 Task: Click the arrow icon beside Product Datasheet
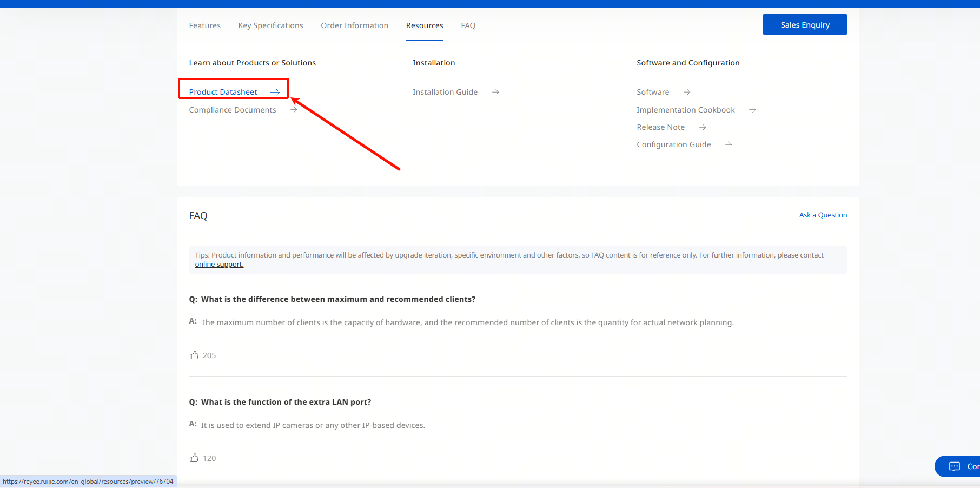[x=275, y=93]
